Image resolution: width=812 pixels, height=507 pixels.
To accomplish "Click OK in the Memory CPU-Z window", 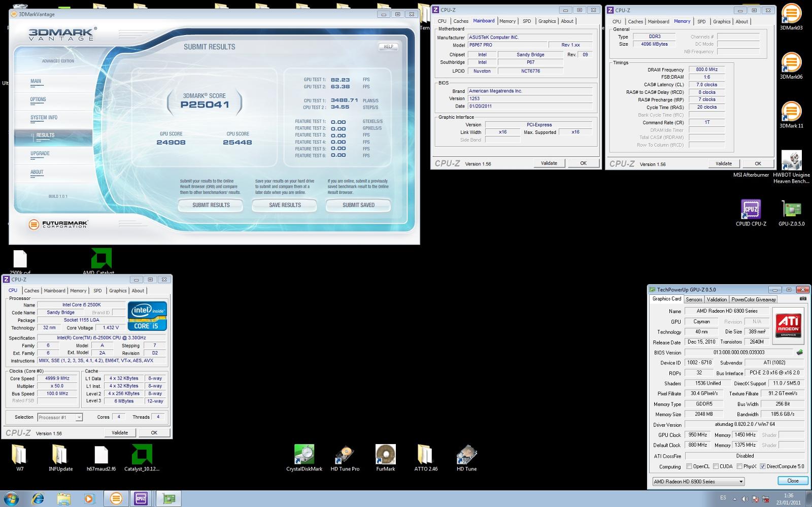I will pos(758,164).
